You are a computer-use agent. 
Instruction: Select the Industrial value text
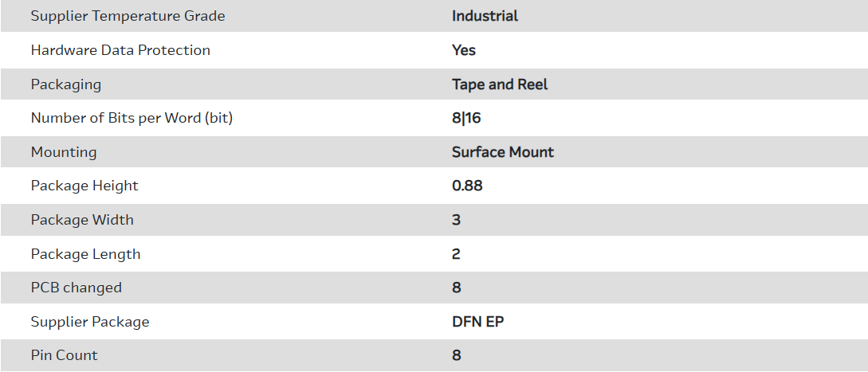pos(485,16)
